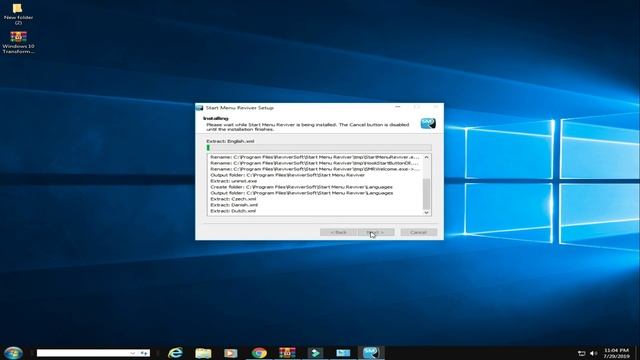The height and width of the screenshot is (360, 640).
Task: Open the WinRAR taskbar icon
Action: pos(287,353)
